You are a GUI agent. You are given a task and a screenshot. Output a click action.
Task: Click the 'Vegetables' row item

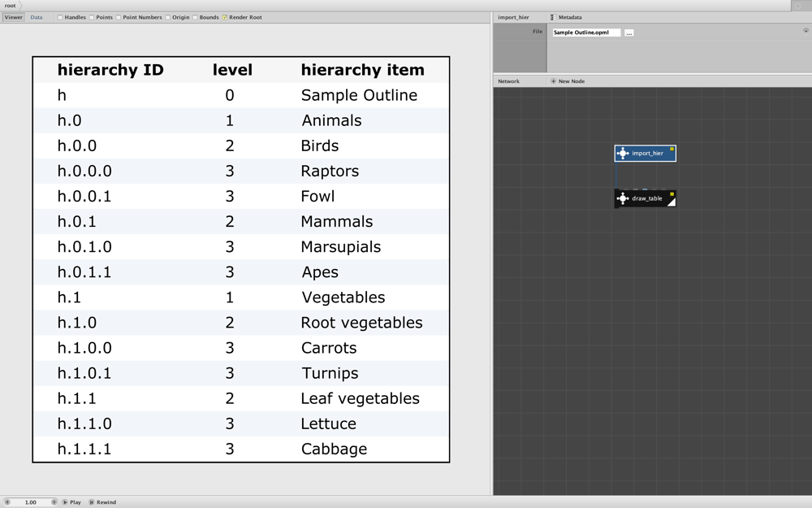point(343,297)
